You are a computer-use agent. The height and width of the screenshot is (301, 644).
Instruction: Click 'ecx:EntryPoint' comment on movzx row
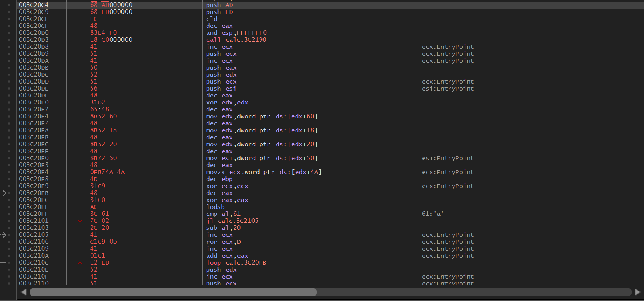pos(448,172)
